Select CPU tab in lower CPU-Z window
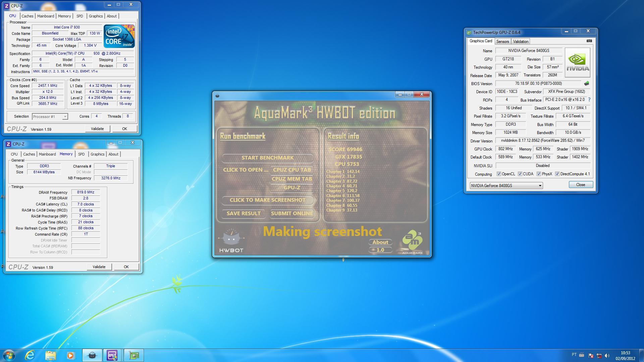644x362 pixels. point(14,154)
